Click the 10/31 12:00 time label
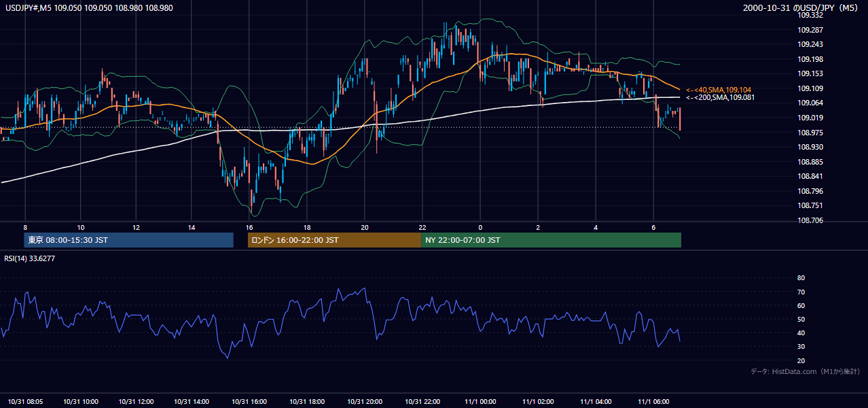868x408 pixels. [x=137, y=401]
